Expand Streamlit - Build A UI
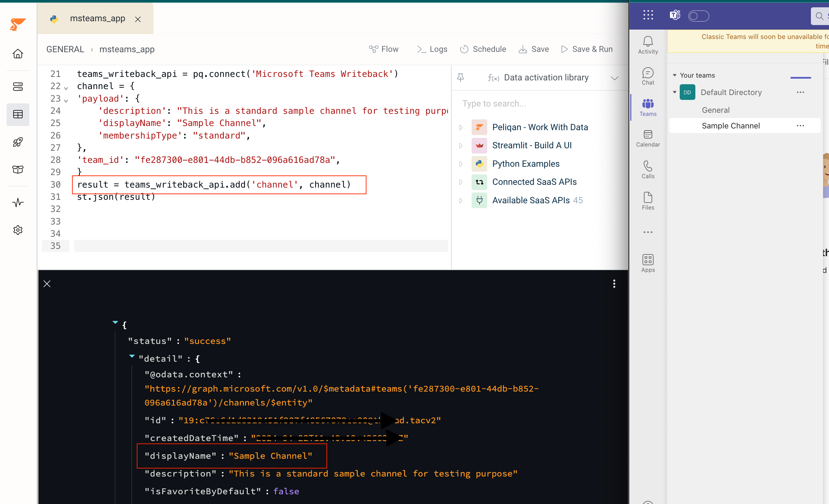 click(461, 145)
